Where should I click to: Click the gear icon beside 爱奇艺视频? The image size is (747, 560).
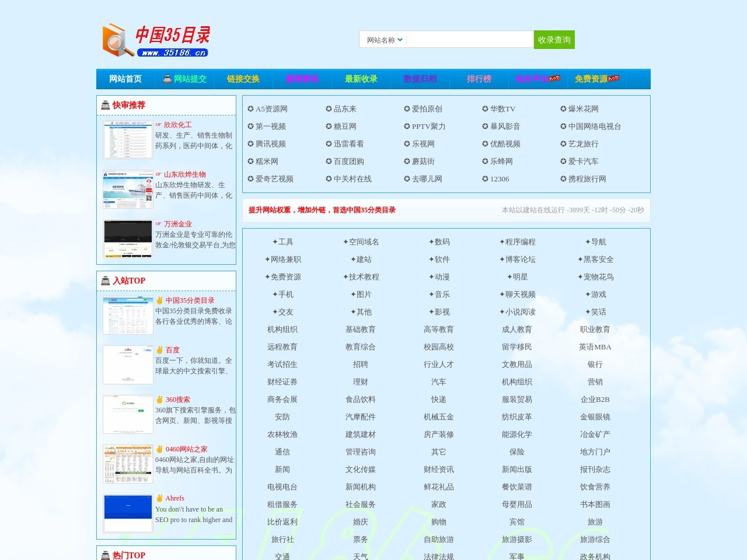coord(251,179)
